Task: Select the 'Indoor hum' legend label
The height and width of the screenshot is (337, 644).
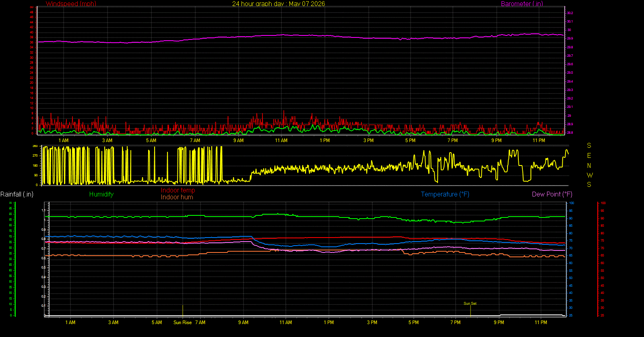Action: pyautogui.click(x=177, y=197)
